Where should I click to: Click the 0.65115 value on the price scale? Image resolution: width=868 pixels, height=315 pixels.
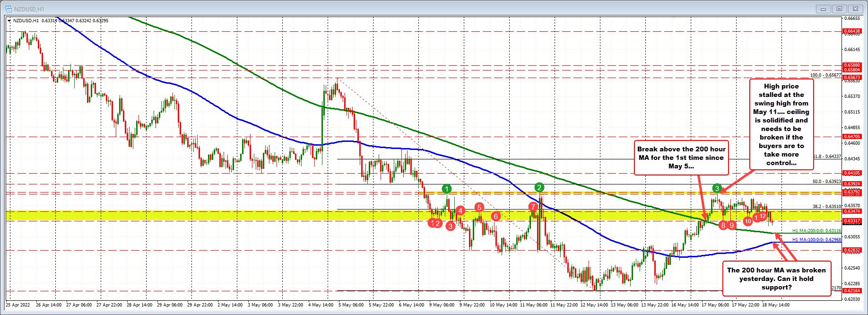852,112
